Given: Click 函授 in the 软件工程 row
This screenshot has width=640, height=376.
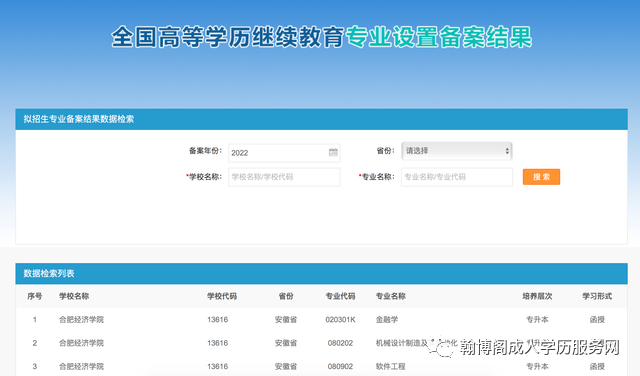Looking at the screenshot, I should pyautogui.click(x=597, y=366).
